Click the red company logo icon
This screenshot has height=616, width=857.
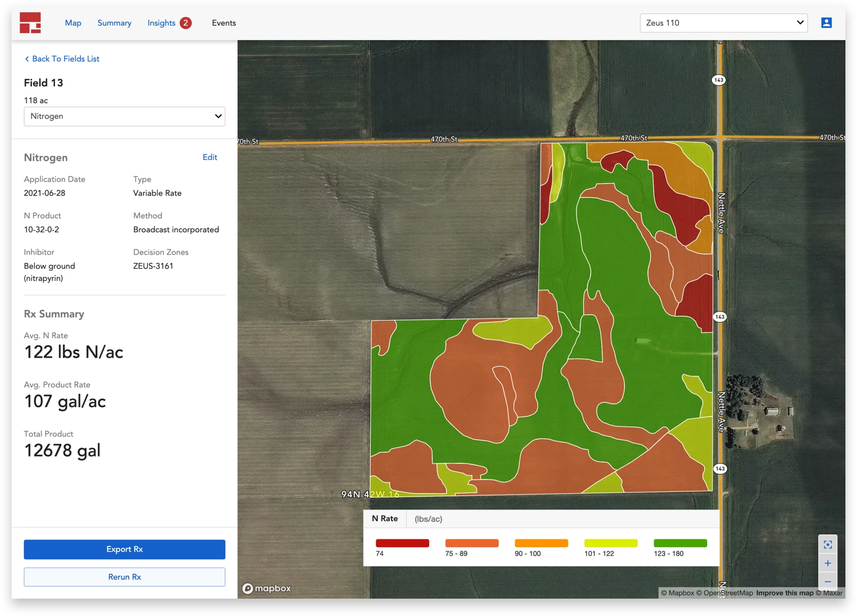point(30,23)
